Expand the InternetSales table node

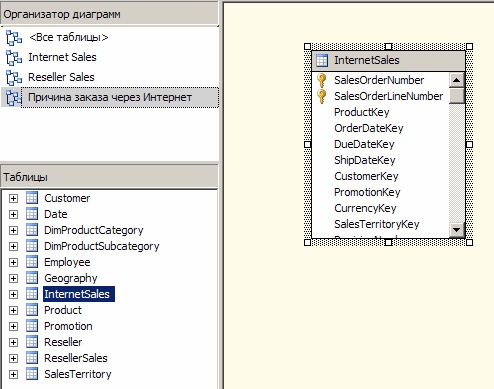pos(13,294)
